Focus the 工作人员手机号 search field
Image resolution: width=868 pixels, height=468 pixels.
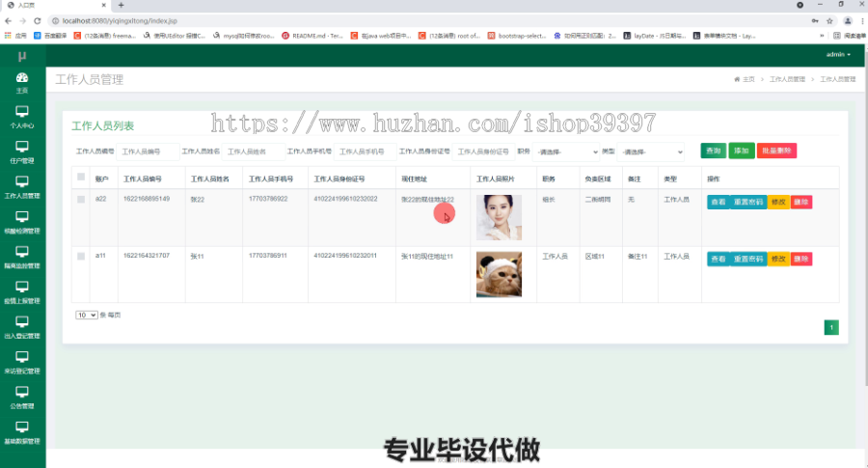(366, 151)
